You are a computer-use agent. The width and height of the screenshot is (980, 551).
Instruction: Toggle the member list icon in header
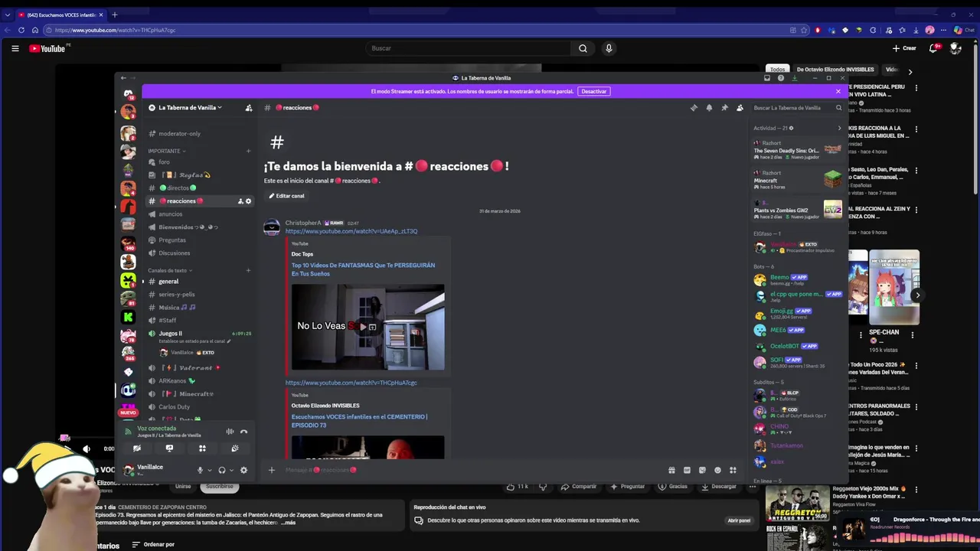(740, 108)
